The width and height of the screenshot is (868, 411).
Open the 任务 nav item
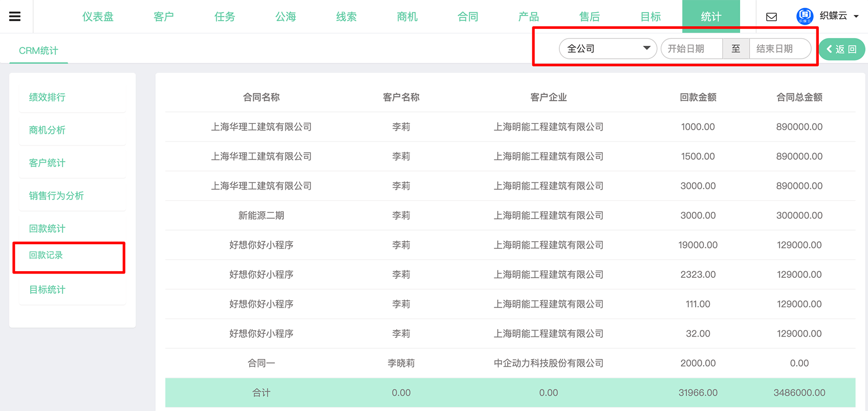point(225,17)
